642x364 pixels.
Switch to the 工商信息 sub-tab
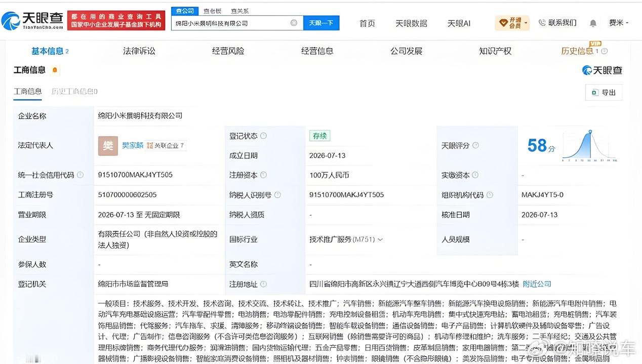[x=28, y=91]
